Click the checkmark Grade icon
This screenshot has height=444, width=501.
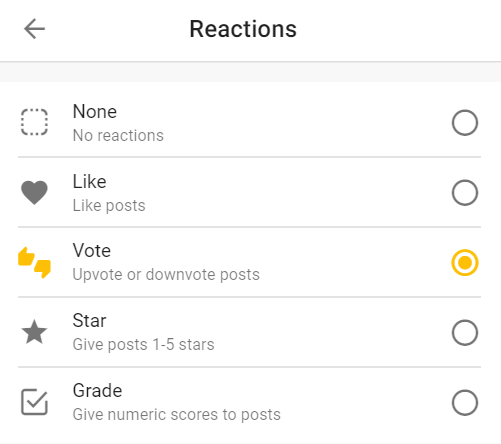[x=34, y=402]
